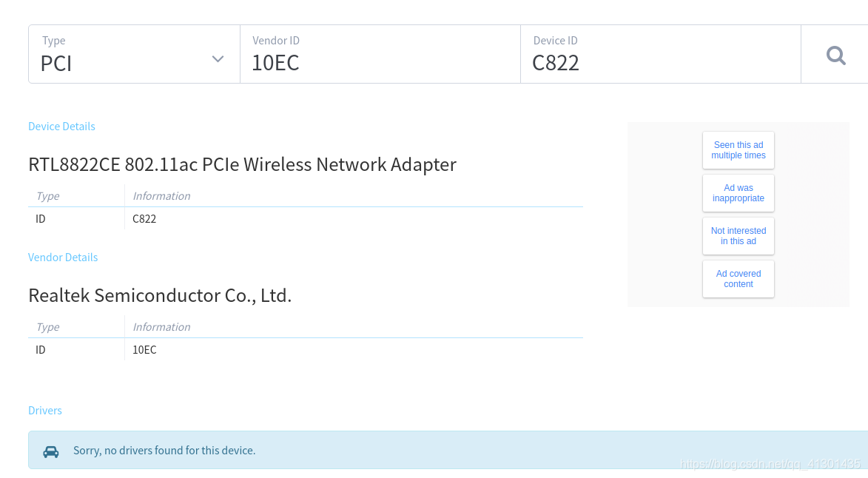Expand the Type dropdown chevron
Viewport: 868px width, 478px height.
point(218,58)
